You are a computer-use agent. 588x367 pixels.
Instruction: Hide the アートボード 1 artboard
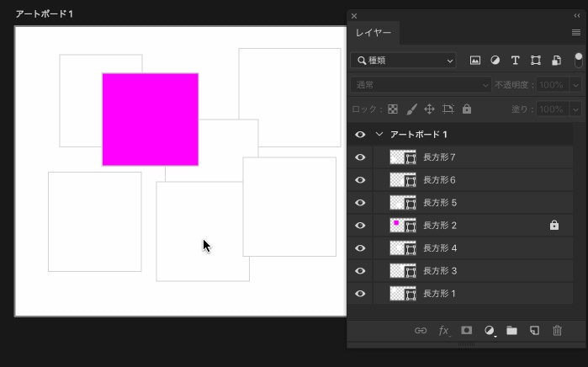(360, 135)
